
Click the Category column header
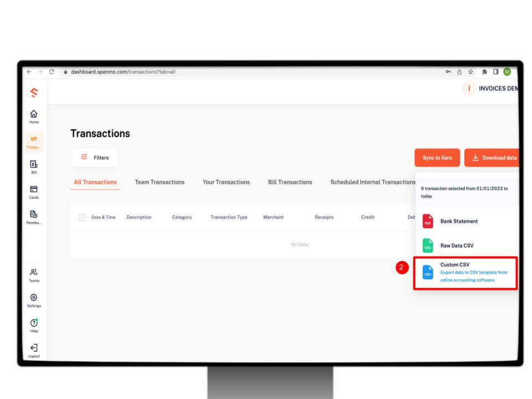point(182,217)
